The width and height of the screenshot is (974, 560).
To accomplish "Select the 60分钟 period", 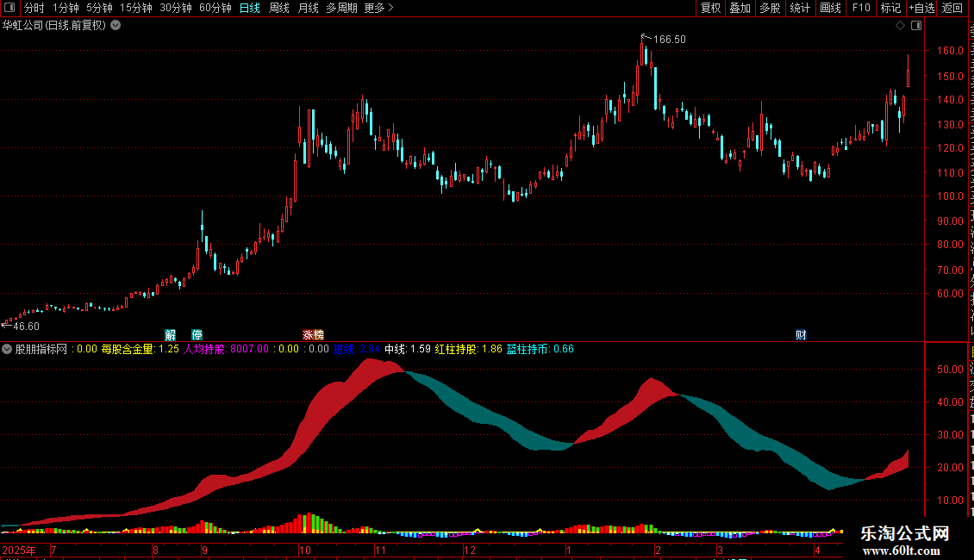I will [x=215, y=8].
